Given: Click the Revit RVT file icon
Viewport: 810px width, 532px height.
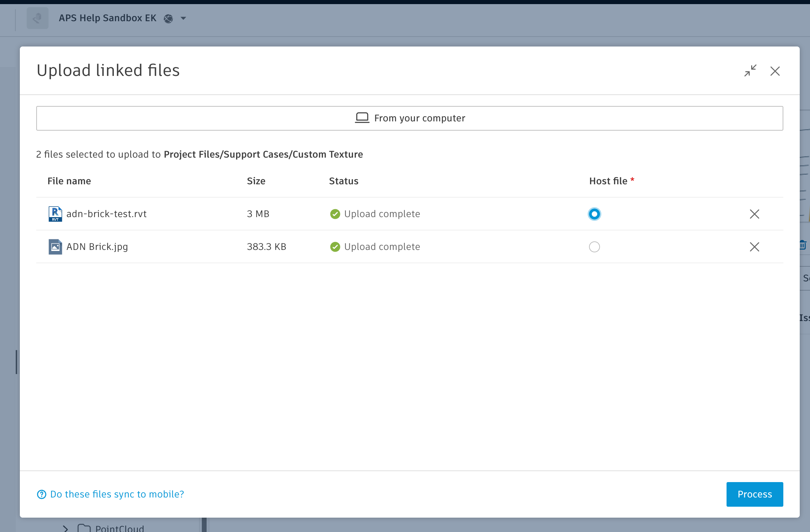Looking at the screenshot, I should point(55,214).
